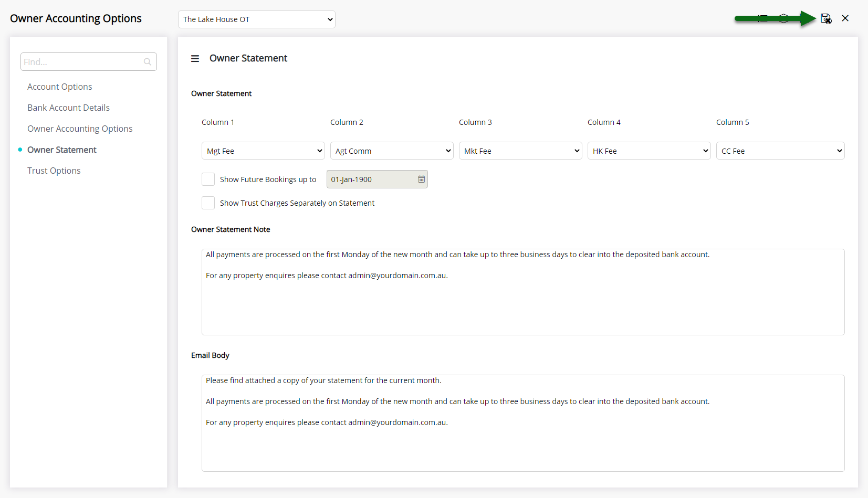Go to Account Options section

click(60, 87)
